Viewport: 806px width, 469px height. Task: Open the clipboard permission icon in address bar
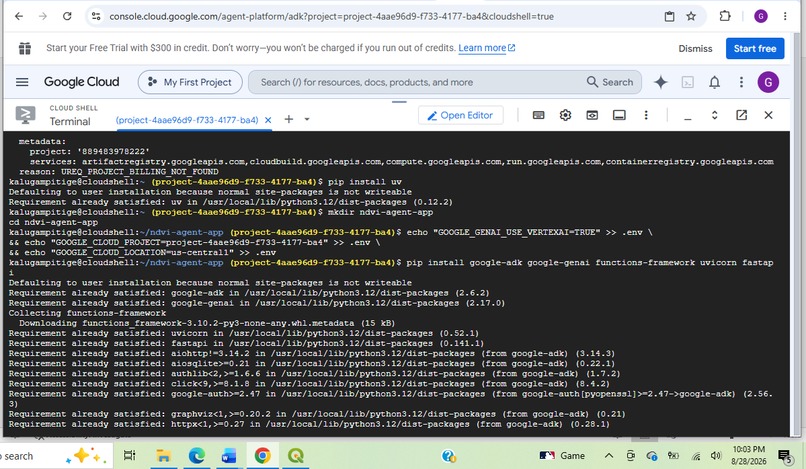coord(669,16)
